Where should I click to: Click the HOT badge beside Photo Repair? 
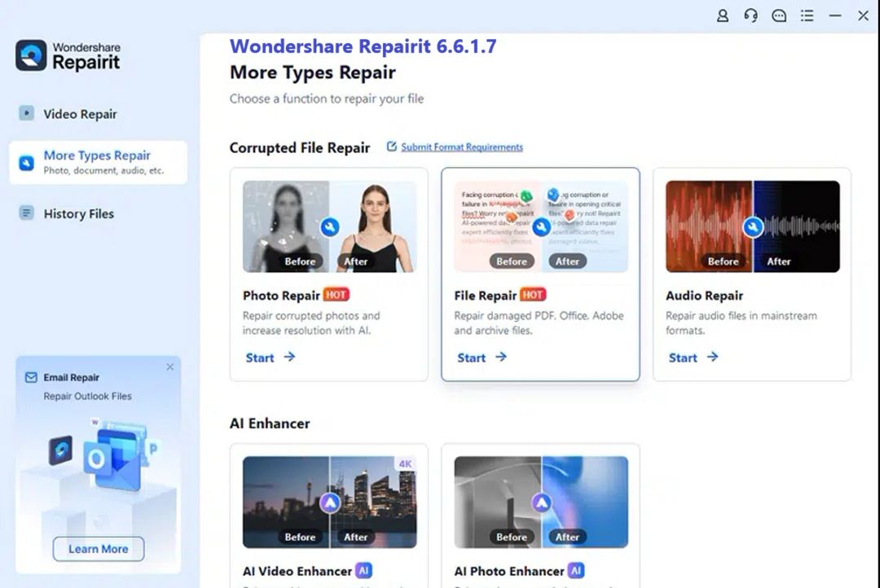(337, 295)
